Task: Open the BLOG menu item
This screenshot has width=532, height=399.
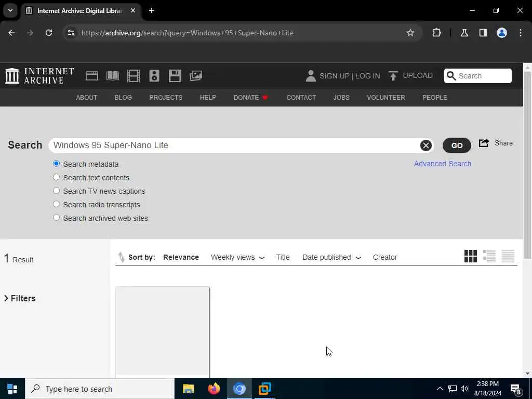Action: (123, 97)
